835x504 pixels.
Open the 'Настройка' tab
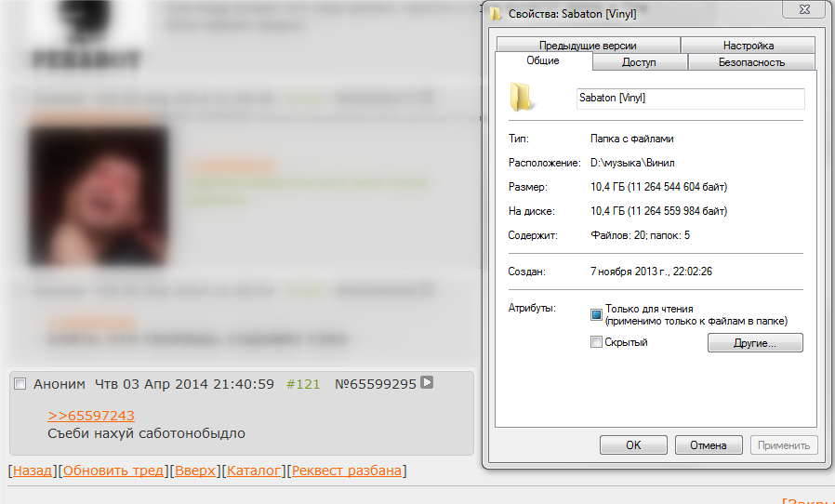pos(749,46)
